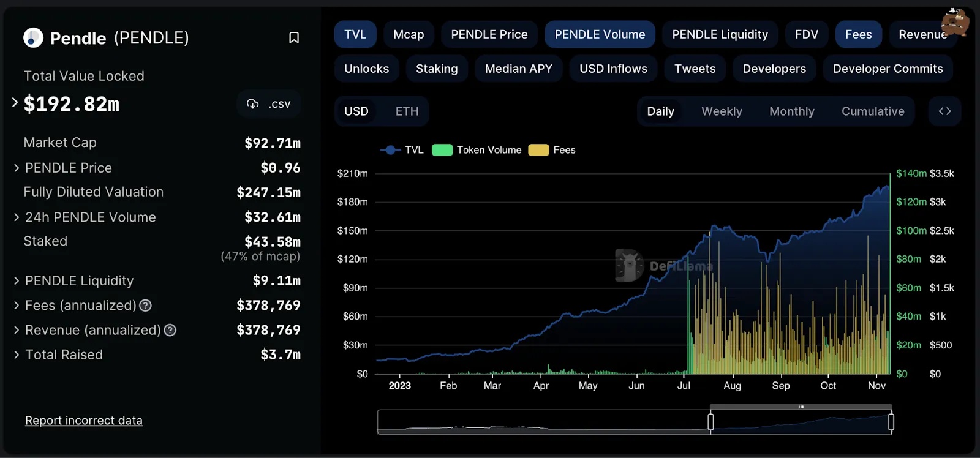Toggle USD Inflows chart metric

click(x=613, y=69)
